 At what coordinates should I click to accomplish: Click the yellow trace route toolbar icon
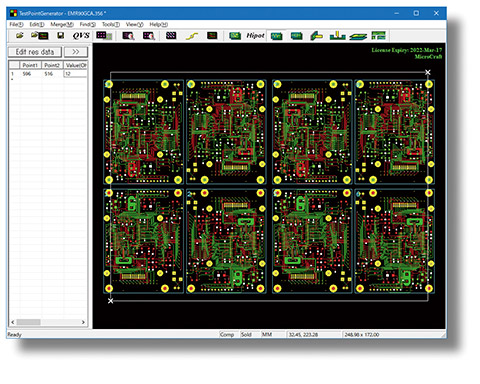[x=192, y=36]
